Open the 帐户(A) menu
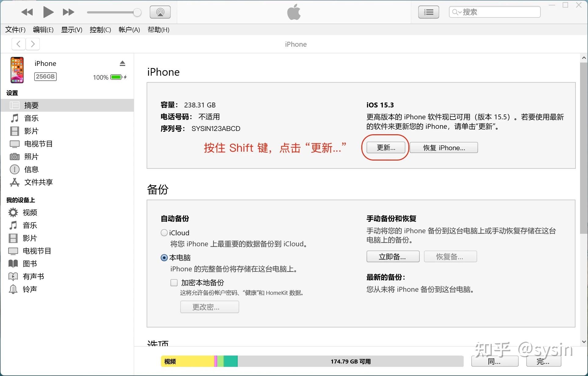 click(x=129, y=30)
